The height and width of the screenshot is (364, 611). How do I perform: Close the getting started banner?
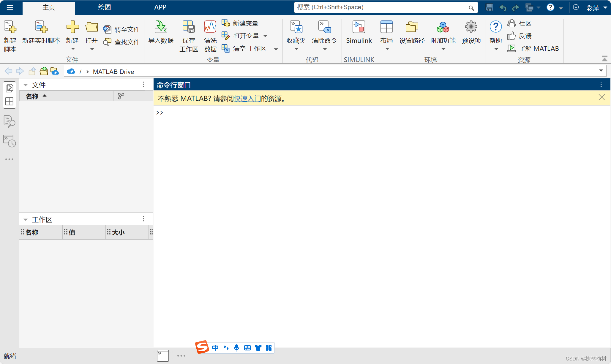602,97
